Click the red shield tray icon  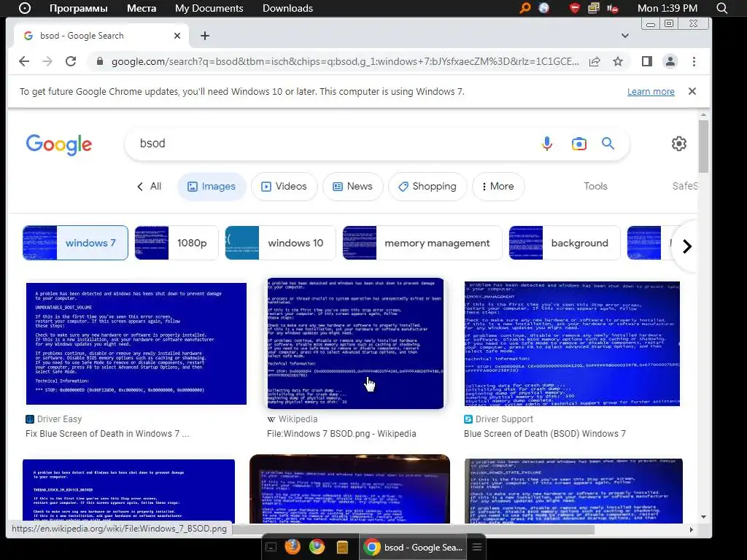[x=575, y=8]
